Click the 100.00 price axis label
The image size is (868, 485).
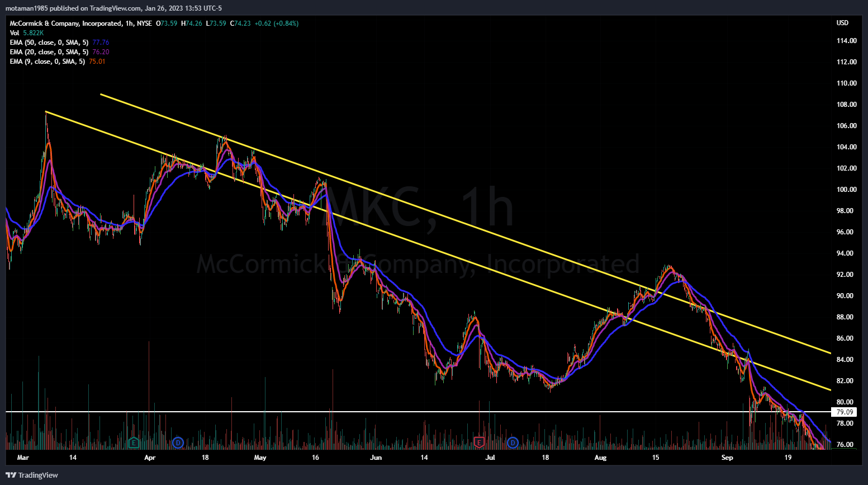(846, 190)
